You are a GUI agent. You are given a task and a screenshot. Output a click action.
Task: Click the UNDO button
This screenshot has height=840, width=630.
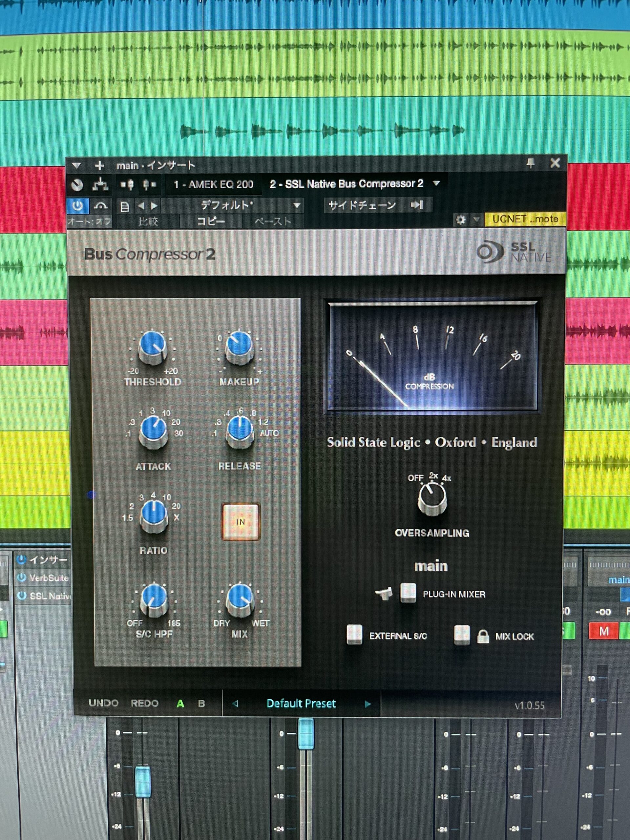pyautogui.click(x=103, y=703)
